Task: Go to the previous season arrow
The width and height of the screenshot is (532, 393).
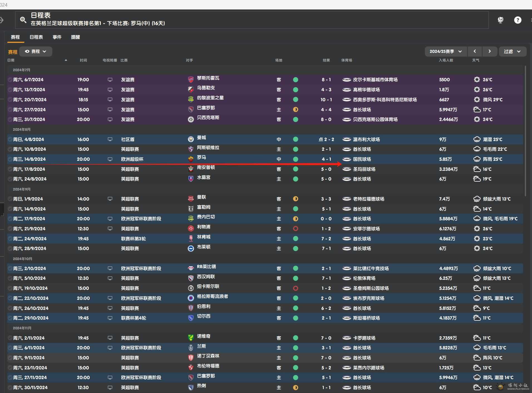Action: point(475,51)
